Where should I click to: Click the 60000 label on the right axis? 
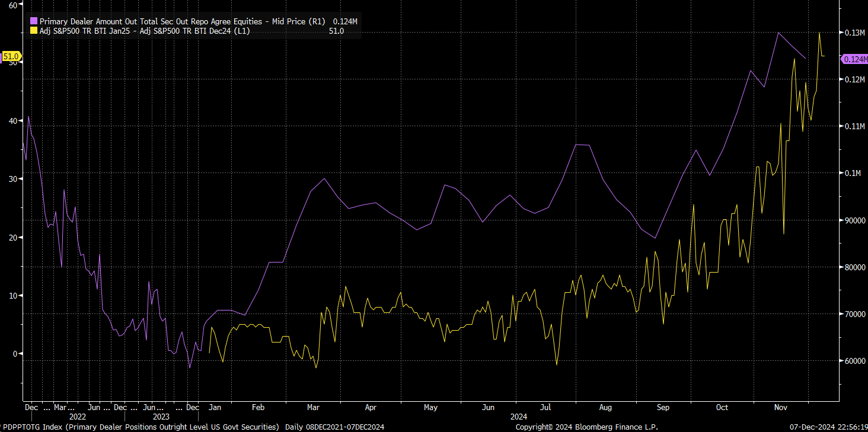pos(854,360)
